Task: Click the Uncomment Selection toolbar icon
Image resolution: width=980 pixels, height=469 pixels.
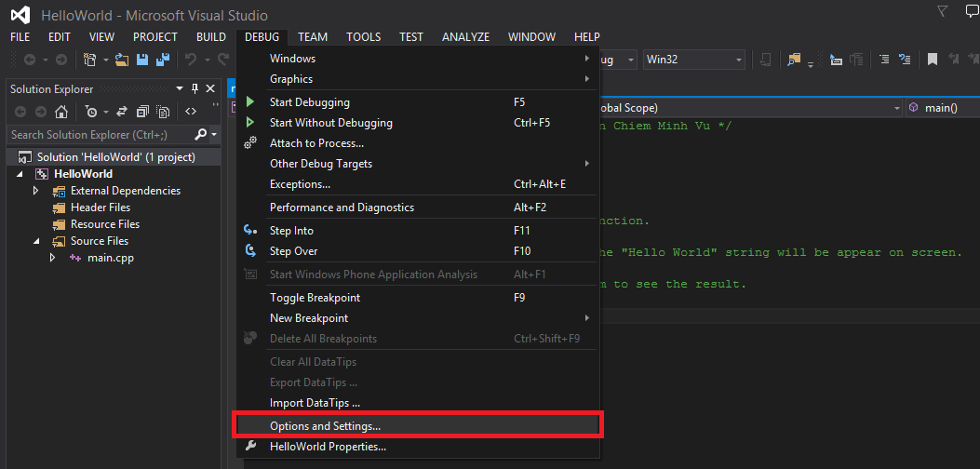Action: [905, 60]
